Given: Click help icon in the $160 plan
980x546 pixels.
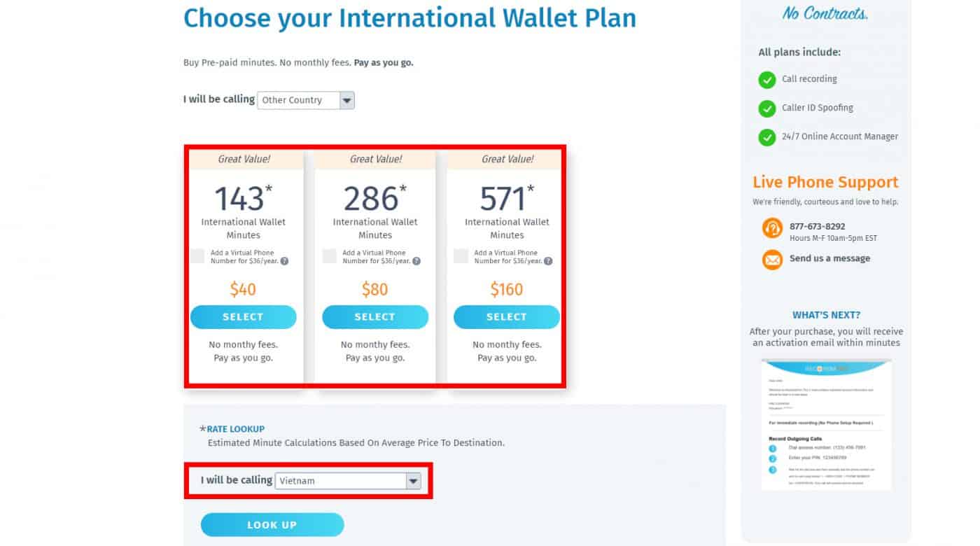Looking at the screenshot, I should pos(548,261).
